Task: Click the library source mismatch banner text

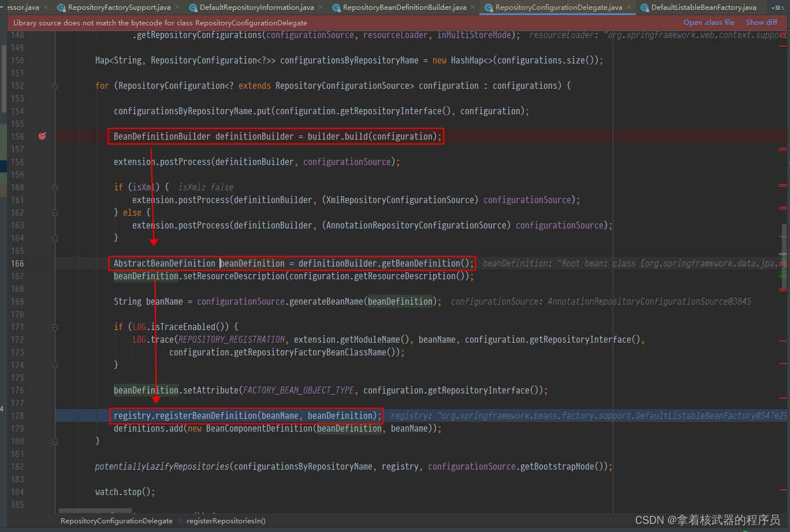Action: [x=160, y=23]
